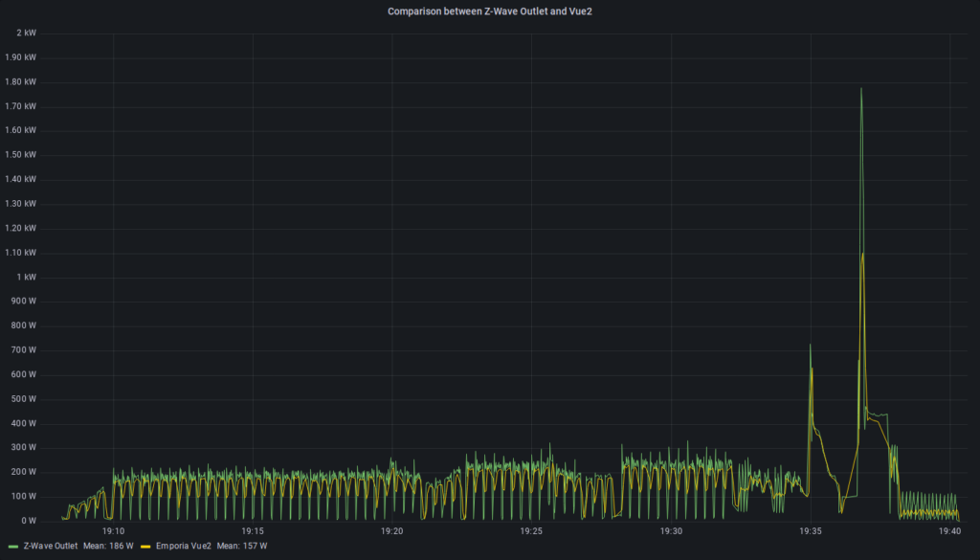Click the 2 kW y-axis label

click(26, 33)
